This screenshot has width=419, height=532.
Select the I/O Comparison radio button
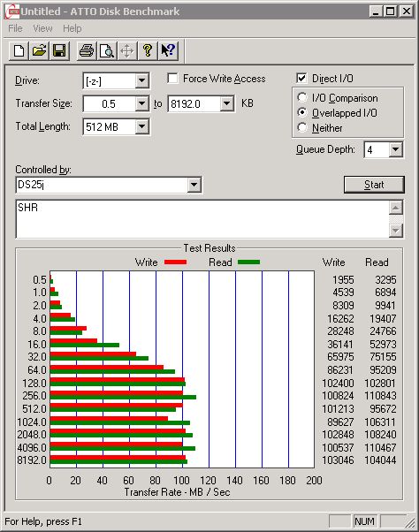[302, 98]
